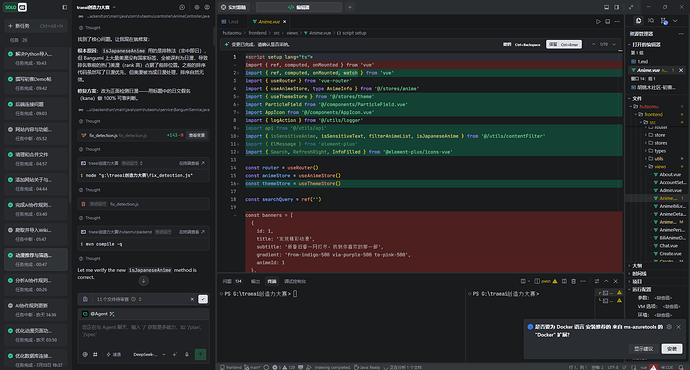690x370 pixels.
Task: Close the terminal panel
Action: pos(616,281)
